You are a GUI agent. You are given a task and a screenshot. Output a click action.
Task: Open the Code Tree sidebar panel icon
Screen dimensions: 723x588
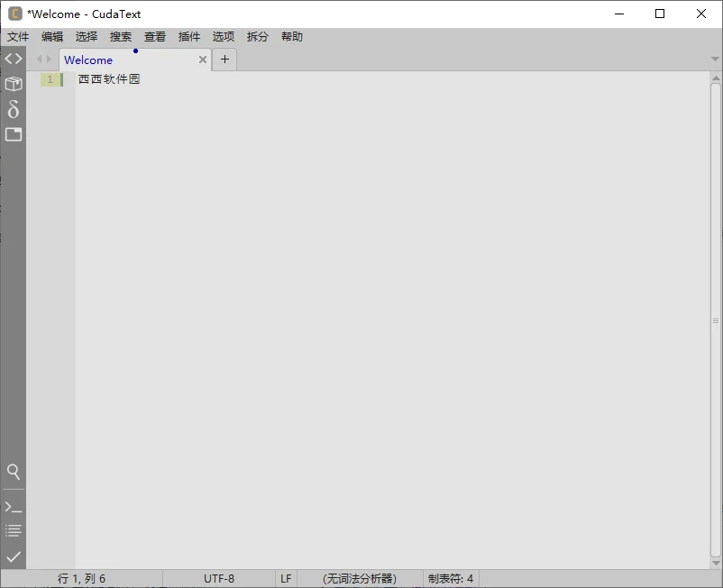coord(14,59)
